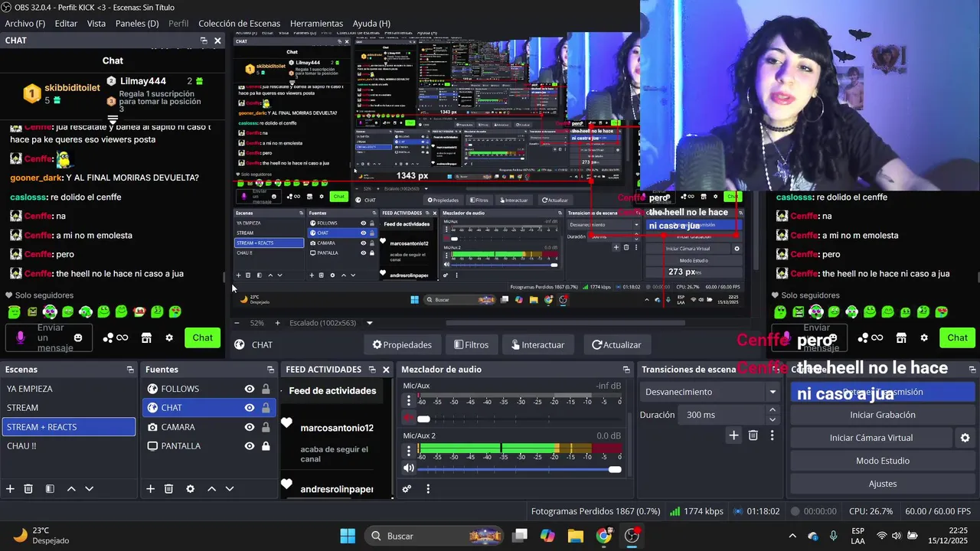Viewport: 980px width, 551px height.
Task: Unmute Mic/Aux with the red speaker icon
Action: [409, 419]
